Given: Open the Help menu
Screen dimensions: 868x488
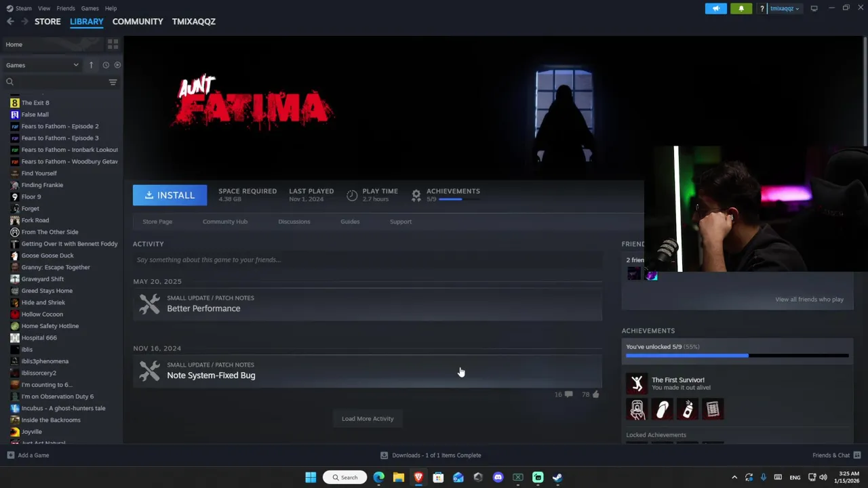Looking at the screenshot, I should (x=111, y=8).
